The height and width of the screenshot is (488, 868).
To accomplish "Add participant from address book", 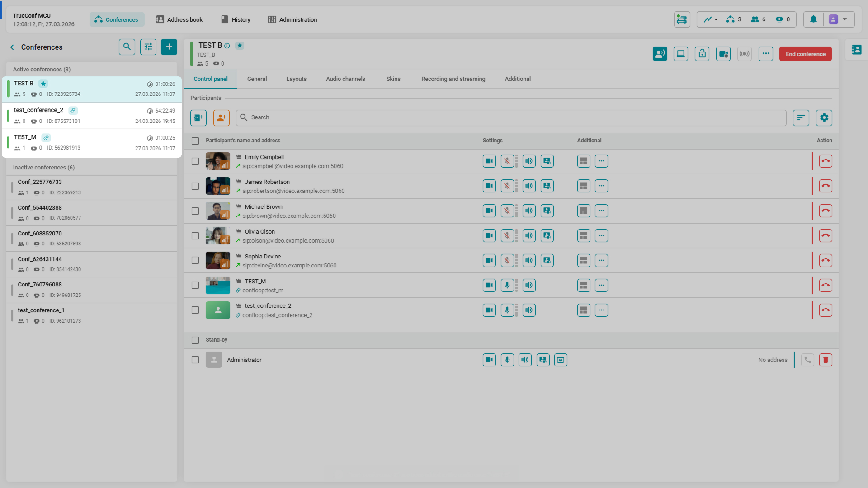I will (x=198, y=118).
